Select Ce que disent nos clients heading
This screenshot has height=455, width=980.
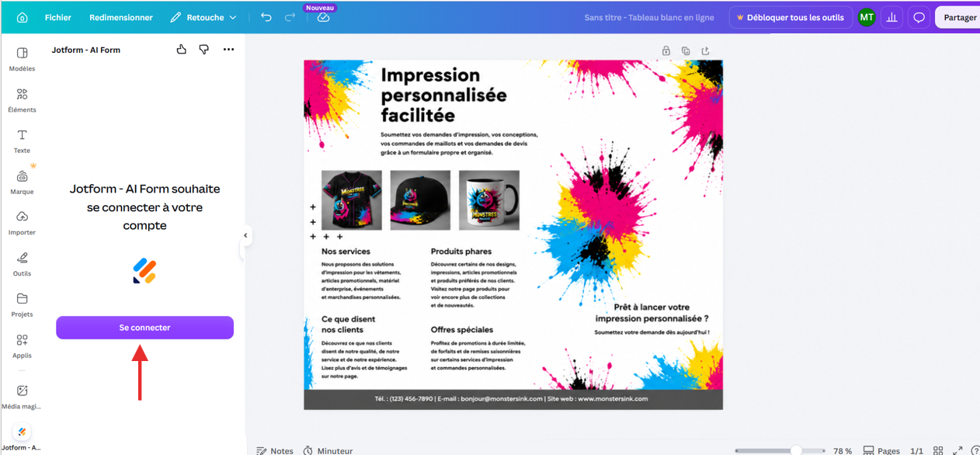[348, 325]
